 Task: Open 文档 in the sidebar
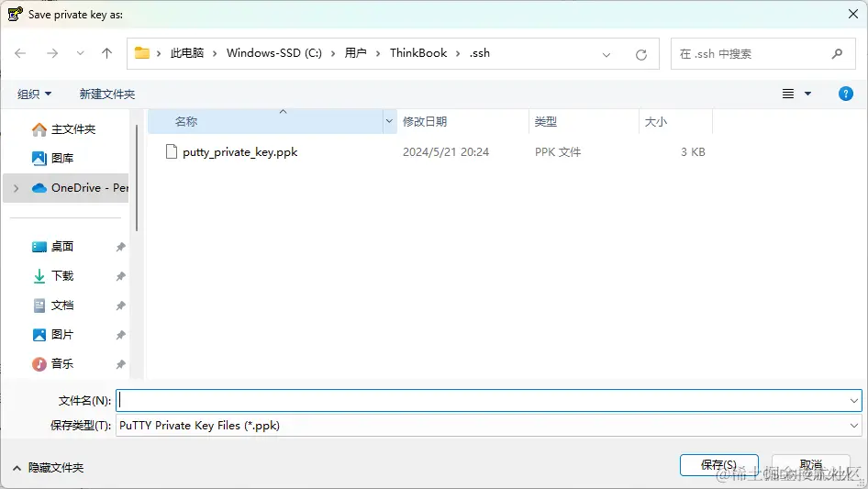click(x=52, y=306)
